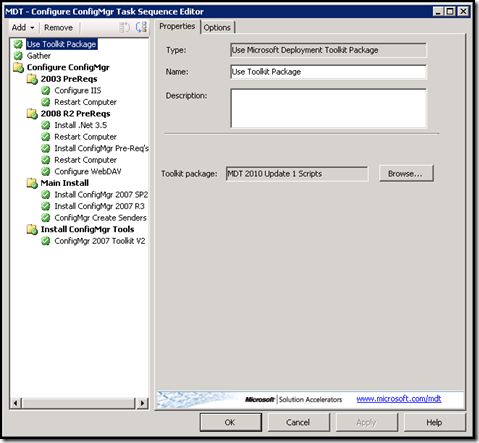
Task: Close the Task Sequence Editor window
Action: coord(463,12)
